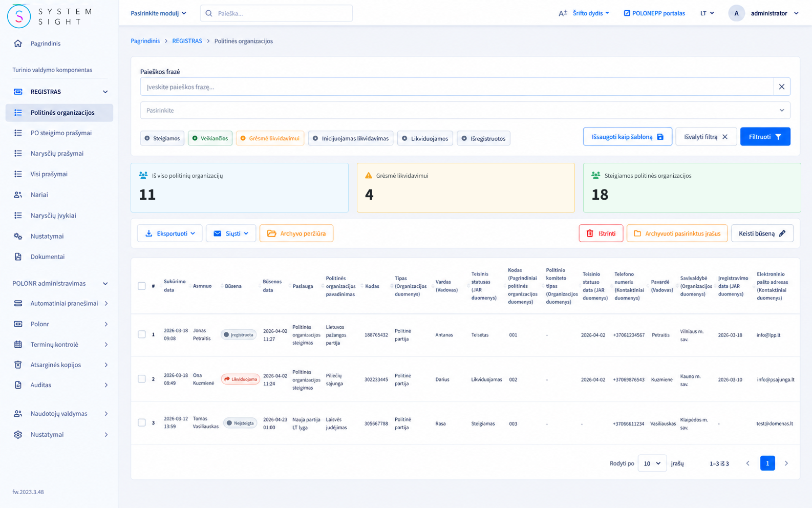This screenshot has width=812, height=508.
Task: Click the Filtruoti button
Action: [765, 137]
